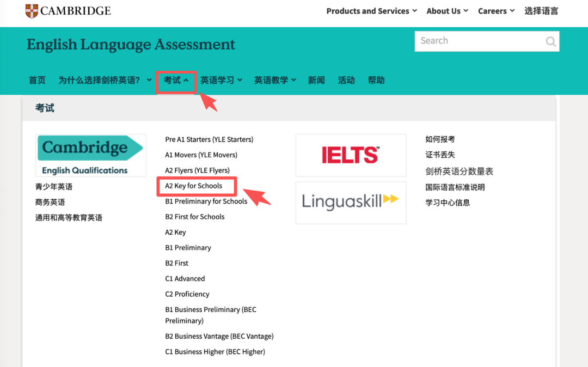Open 国际语言标准说明 link
The height and width of the screenshot is (367, 588).
455,187
